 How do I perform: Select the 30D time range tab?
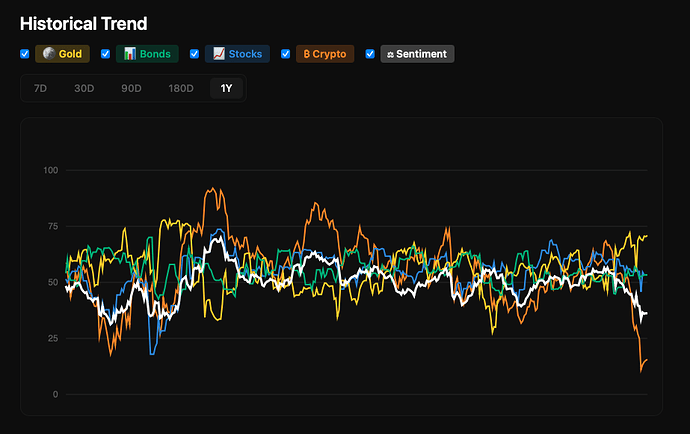(x=84, y=88)
